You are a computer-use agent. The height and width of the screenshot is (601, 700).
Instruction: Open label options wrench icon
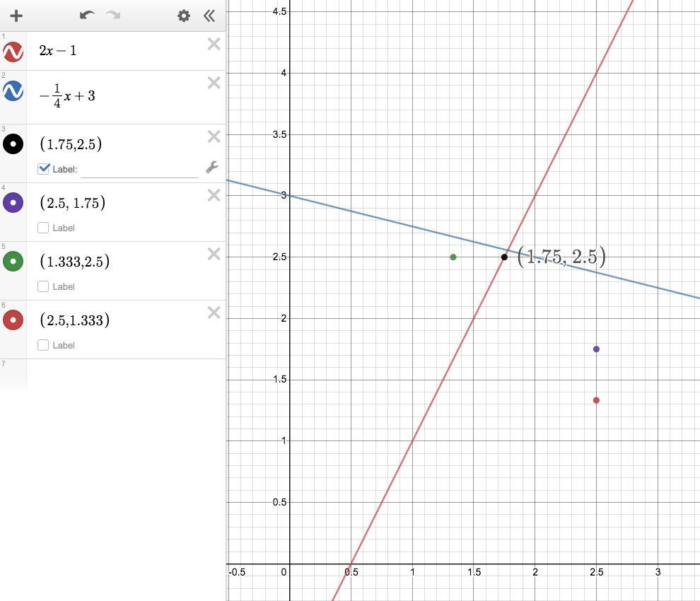coord(212,167)
